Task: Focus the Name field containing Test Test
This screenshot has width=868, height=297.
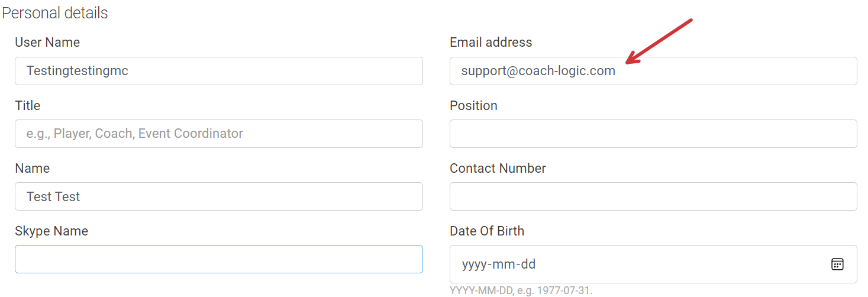Action: point(219,196)
